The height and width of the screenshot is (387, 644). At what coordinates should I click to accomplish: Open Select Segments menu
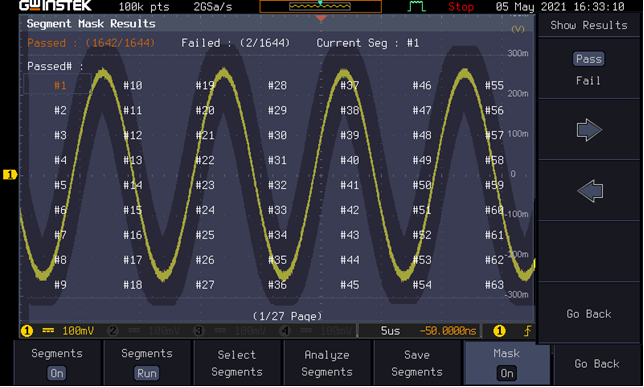237,364
